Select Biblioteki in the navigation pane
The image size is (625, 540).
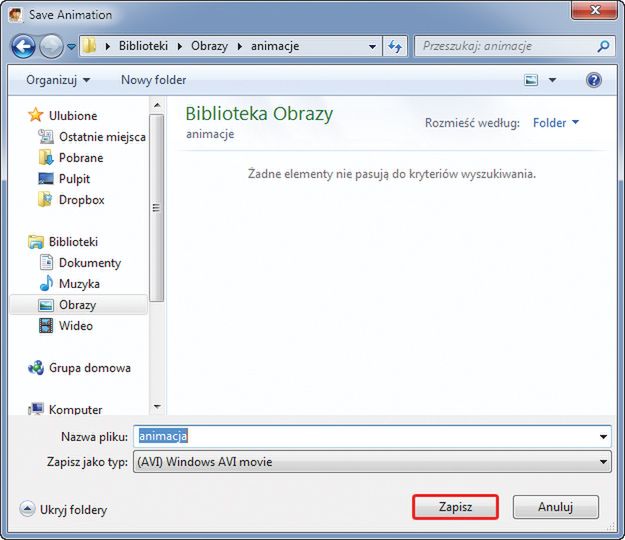coord(73,242)
